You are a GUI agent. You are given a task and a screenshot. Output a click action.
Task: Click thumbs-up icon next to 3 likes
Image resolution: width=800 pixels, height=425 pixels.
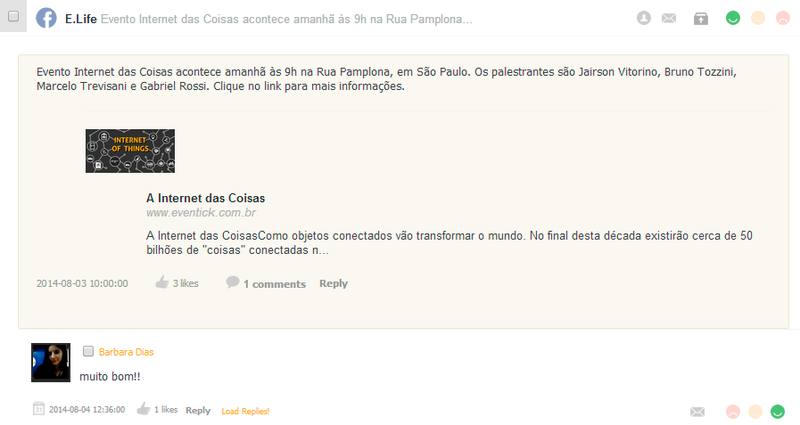(x=162, y=283)
